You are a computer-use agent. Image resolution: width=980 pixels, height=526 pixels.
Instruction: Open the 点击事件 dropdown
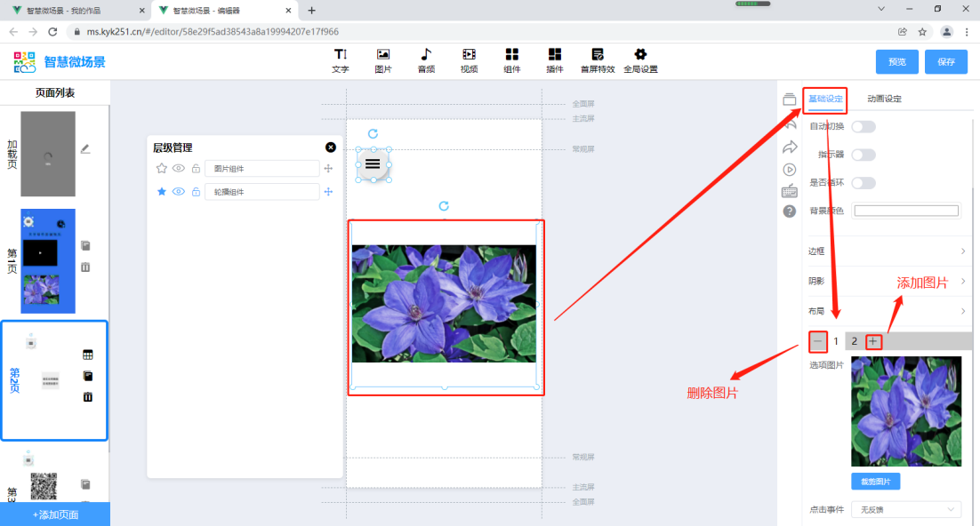click(x=905, y=510)
